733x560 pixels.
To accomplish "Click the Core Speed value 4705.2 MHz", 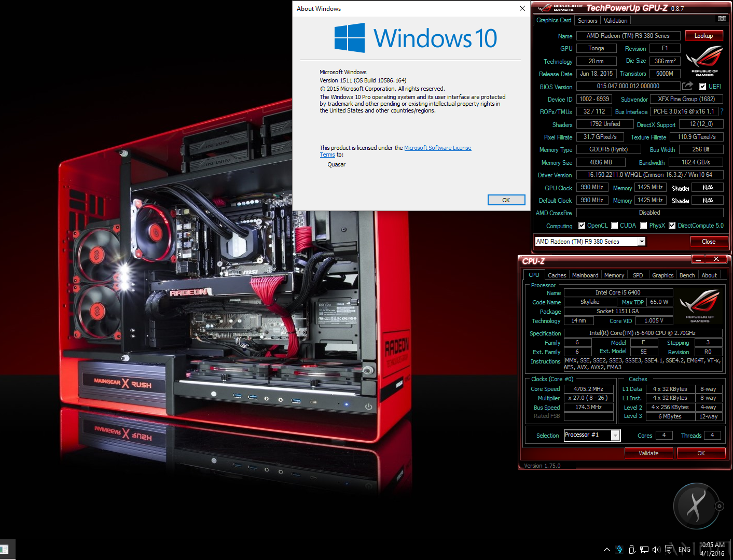I will 588,389.
